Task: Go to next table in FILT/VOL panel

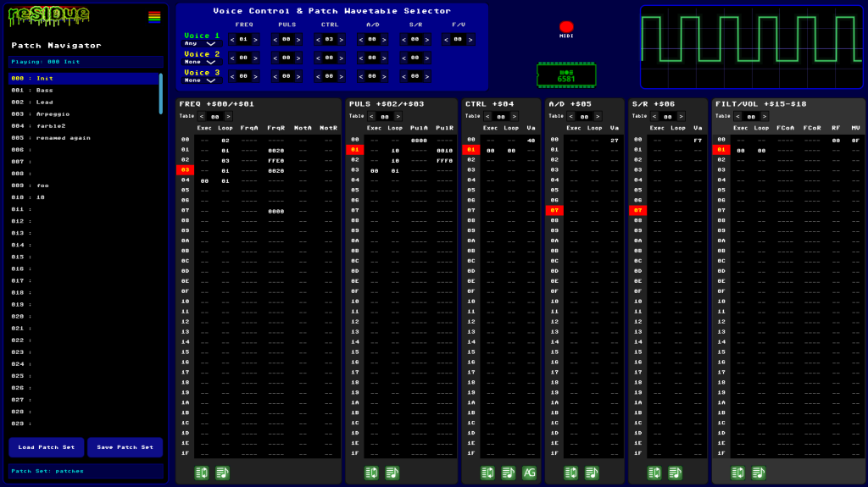Action: pyautogui.click(x=765, y=116)
